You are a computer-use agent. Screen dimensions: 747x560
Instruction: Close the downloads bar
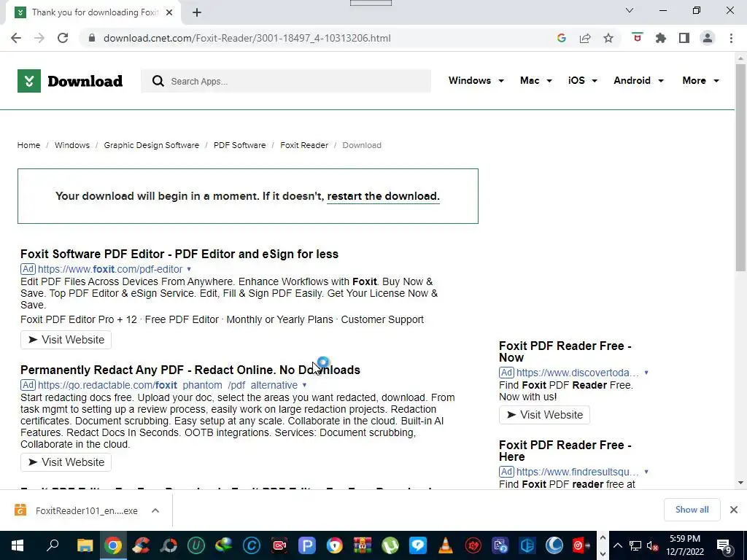click(734, 510)
